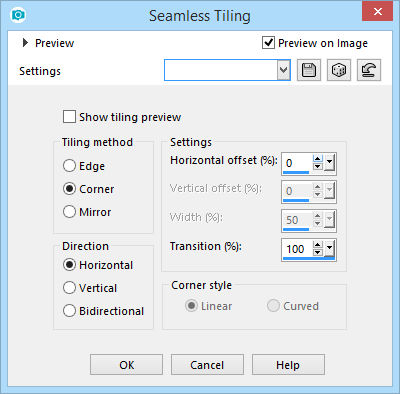Image resolution: width=400 pixels, height=394 pixels.
Task: Choose Bidirectional direction option
Action: pyautogui.click(x=69, y=311)
